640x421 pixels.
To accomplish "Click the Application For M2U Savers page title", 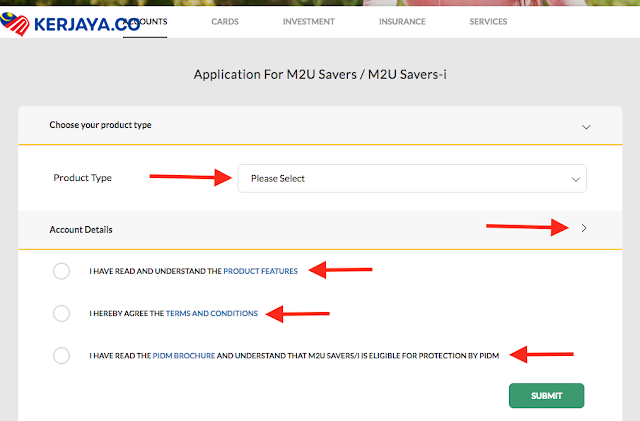I will (x=320, y=75).
